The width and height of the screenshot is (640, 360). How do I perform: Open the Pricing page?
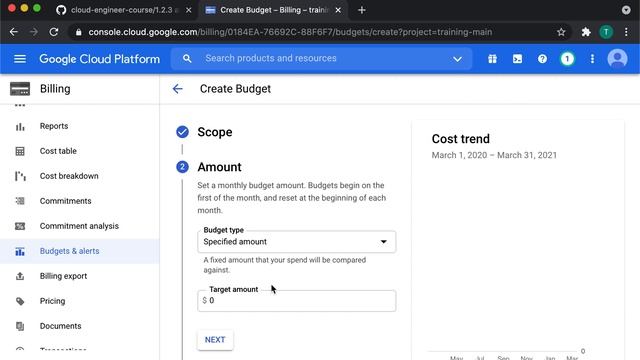click(52, 301)
